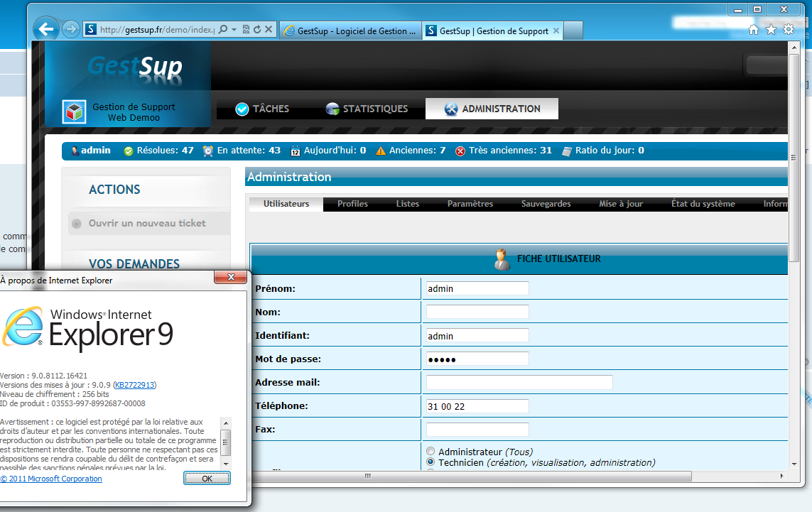
Task: Open the KB2722913 link
Action: click(134, 385)
